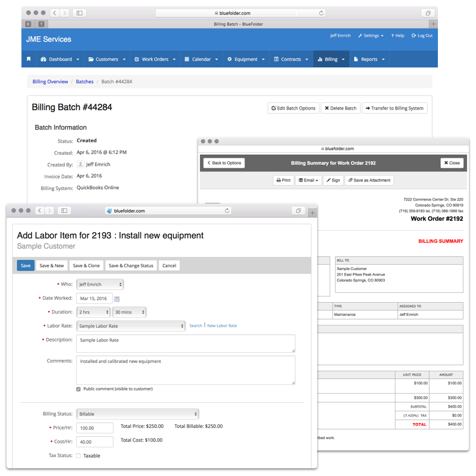Click the Help question mark link
The height and width of the screenshot is (476, 476).
397,36
